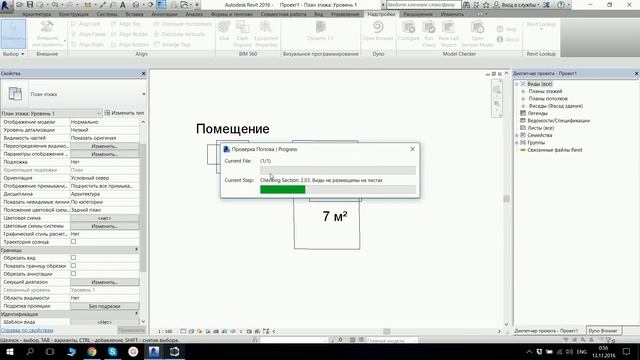The height and width of the screenshot is (360, 640).
Task: Select Связанные файлы Revit in the browser
Action: point(555,150)
